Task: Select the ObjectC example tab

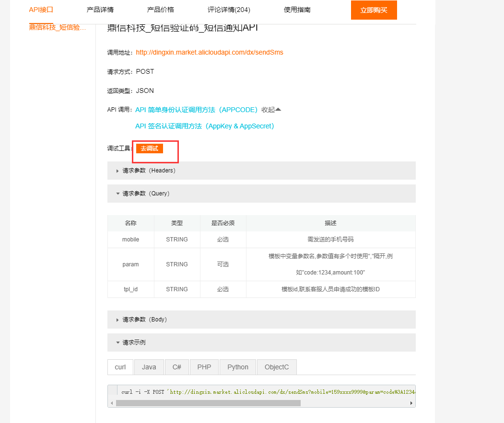Action: [277, 367]
